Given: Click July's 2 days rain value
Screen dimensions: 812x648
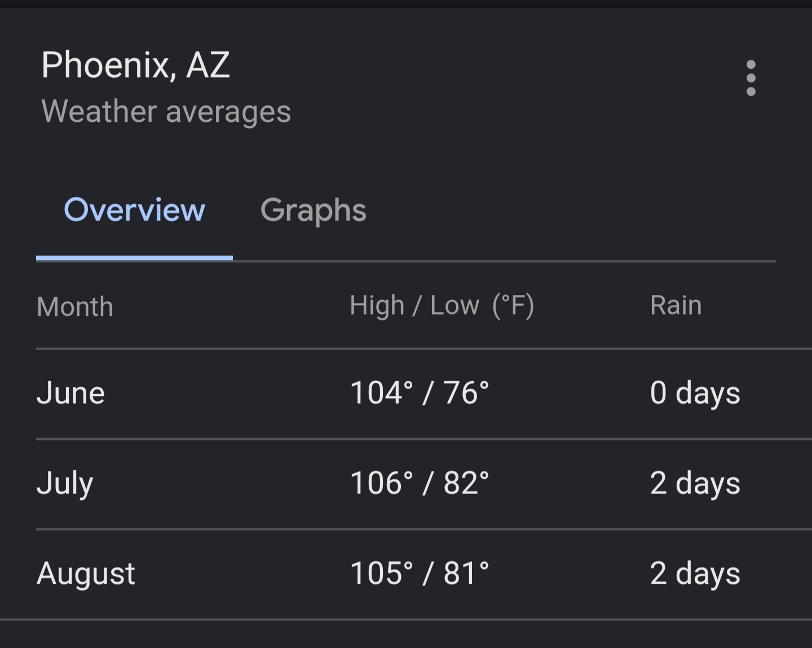Looking at the screenshot, I should coord(695,483).
